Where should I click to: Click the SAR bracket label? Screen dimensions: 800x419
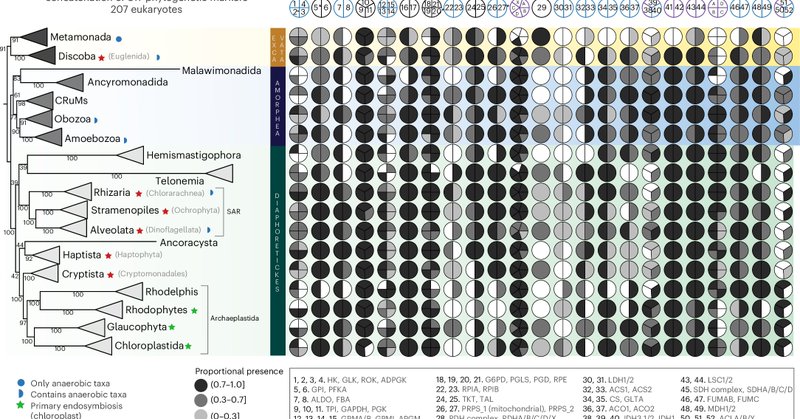pyautogui.click(x=233, y=211)
